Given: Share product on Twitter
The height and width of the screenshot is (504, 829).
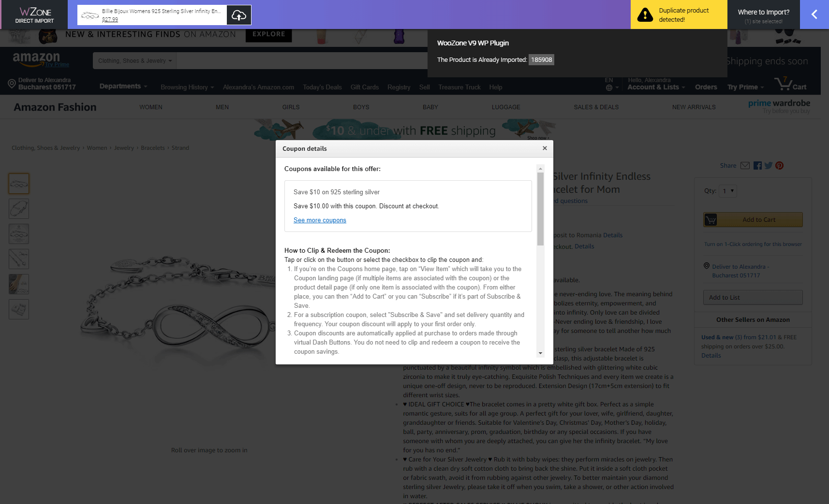Looking at the screenshot, I should 768,165.
